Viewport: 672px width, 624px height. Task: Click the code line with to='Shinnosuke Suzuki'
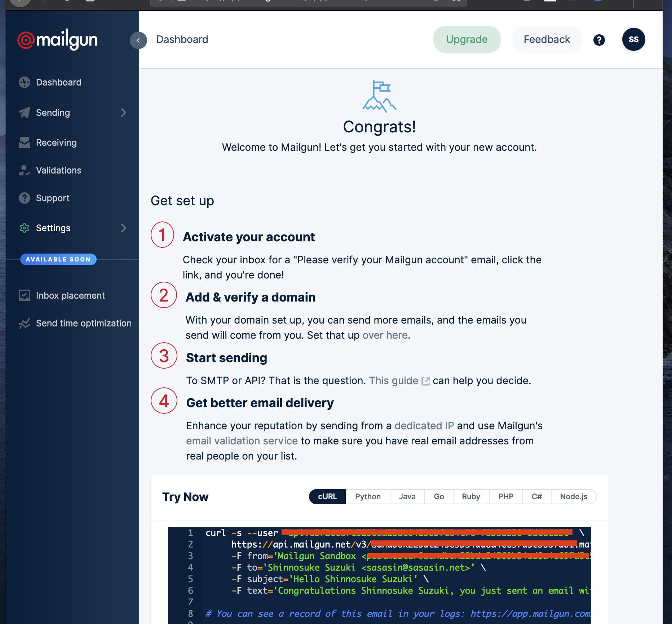(359, 567)
